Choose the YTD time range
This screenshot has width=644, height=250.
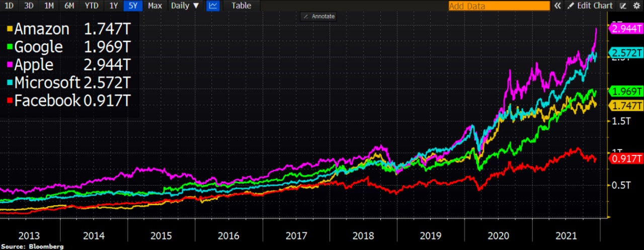coord(91,6)
